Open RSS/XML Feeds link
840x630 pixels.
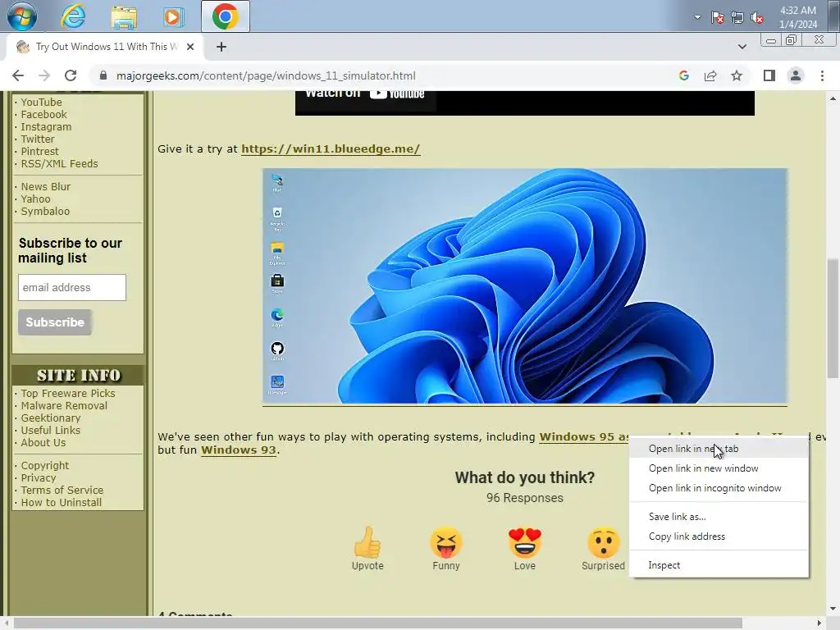click(59, 163)
